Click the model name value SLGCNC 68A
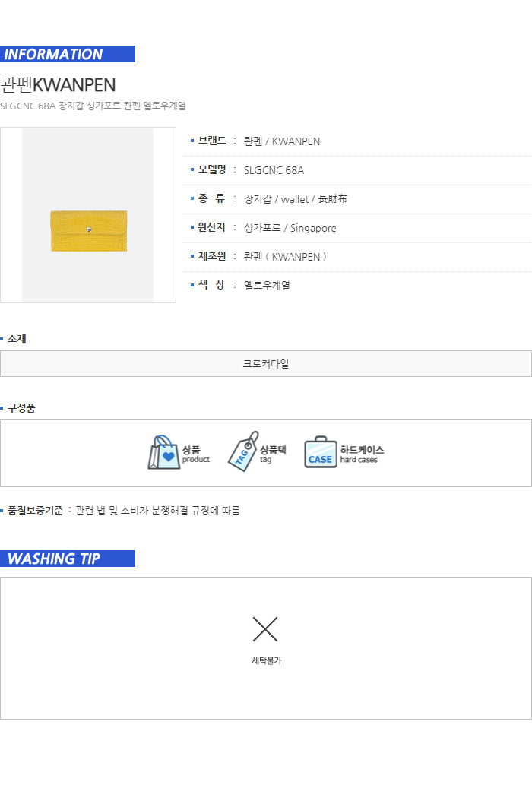 274,170
